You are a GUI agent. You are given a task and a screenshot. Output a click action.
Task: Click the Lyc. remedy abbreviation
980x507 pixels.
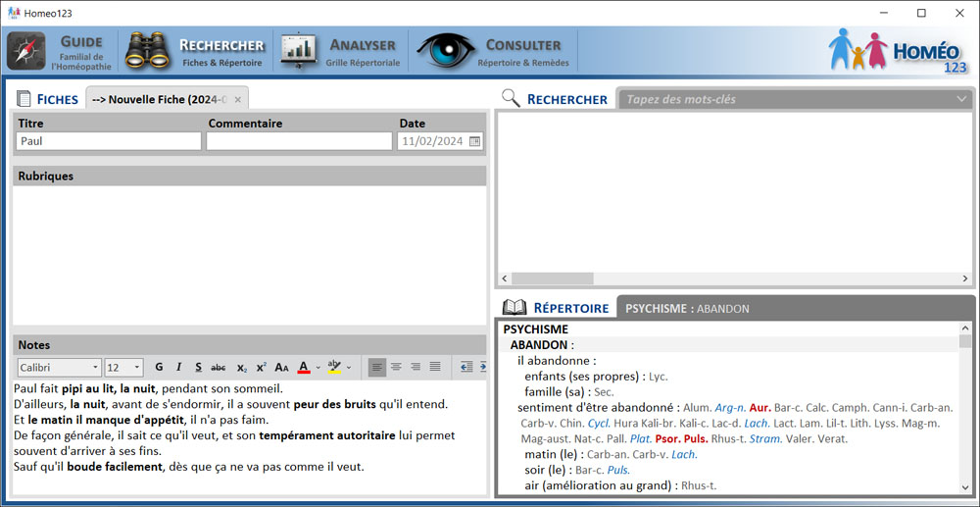coord(659,377)
